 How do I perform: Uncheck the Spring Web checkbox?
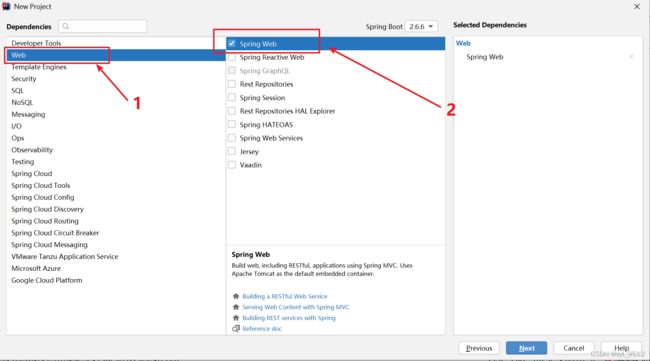[x=232, y=44]
